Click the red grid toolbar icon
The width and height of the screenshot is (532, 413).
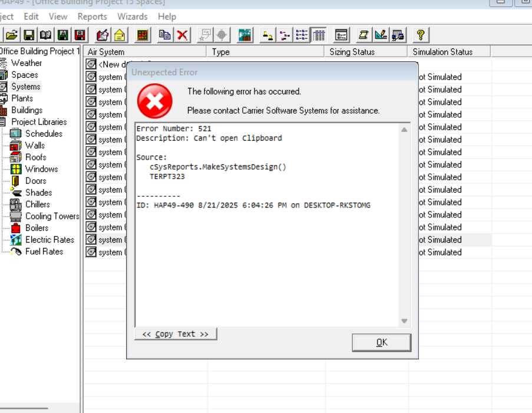[142, 35]
